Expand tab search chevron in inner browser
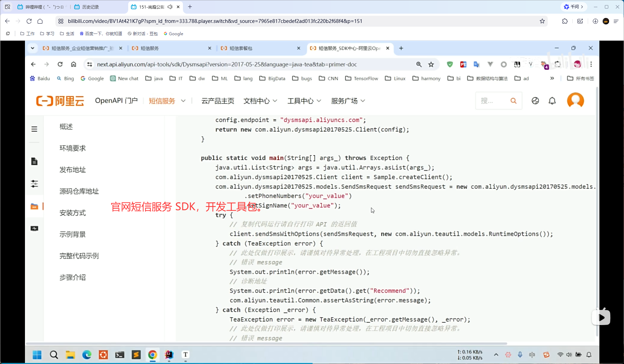This screenshot has width=624, height=364. click(32, 48)
